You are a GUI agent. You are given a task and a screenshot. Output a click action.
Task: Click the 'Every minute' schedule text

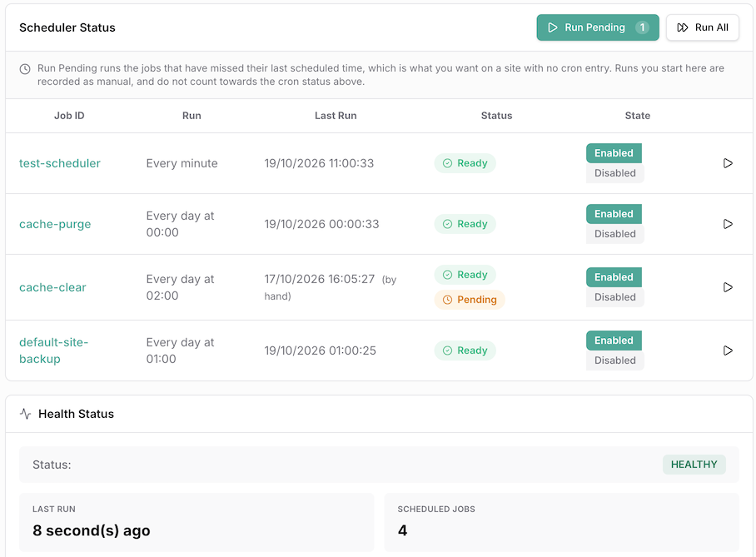click(x=182, y=163)
